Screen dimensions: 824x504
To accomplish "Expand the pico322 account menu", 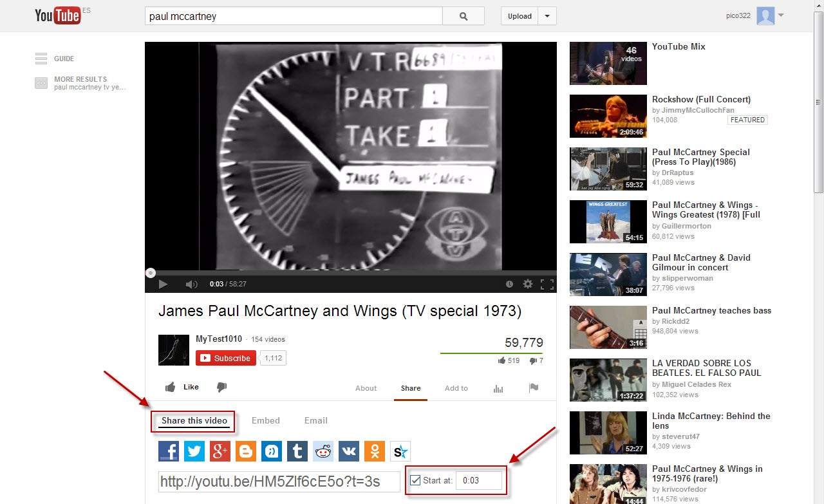I will click(x=781, y=15).
